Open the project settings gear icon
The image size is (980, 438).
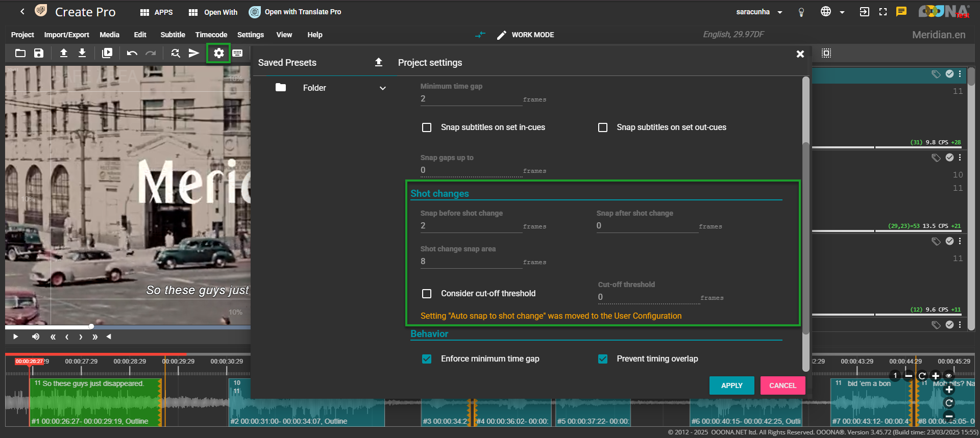pyautogui.click(x=218, y=53)
